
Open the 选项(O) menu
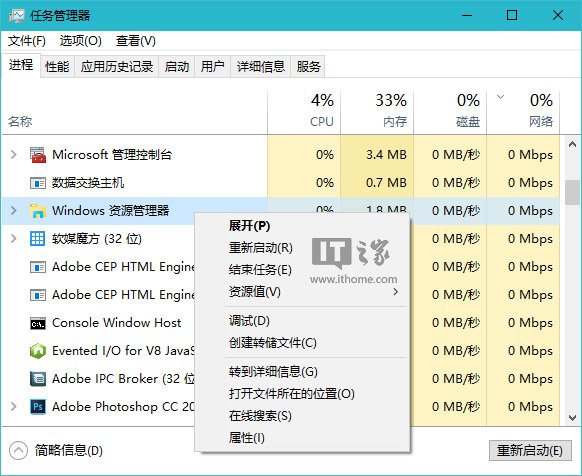81,41
